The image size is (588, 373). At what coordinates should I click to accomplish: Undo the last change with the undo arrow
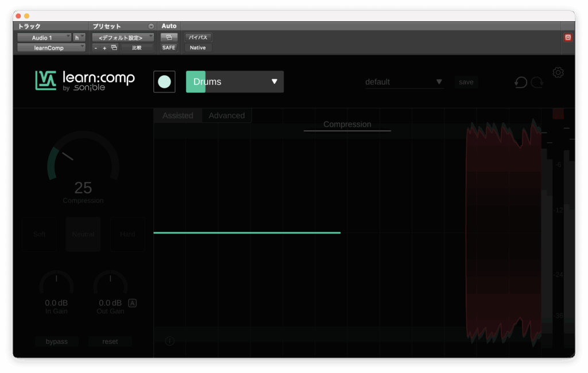pyautogui.click(x=521, y=82)
